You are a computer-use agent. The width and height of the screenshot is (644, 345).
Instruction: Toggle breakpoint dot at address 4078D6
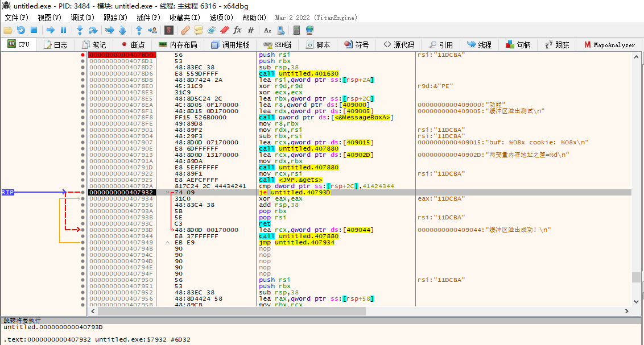[82, 74]
